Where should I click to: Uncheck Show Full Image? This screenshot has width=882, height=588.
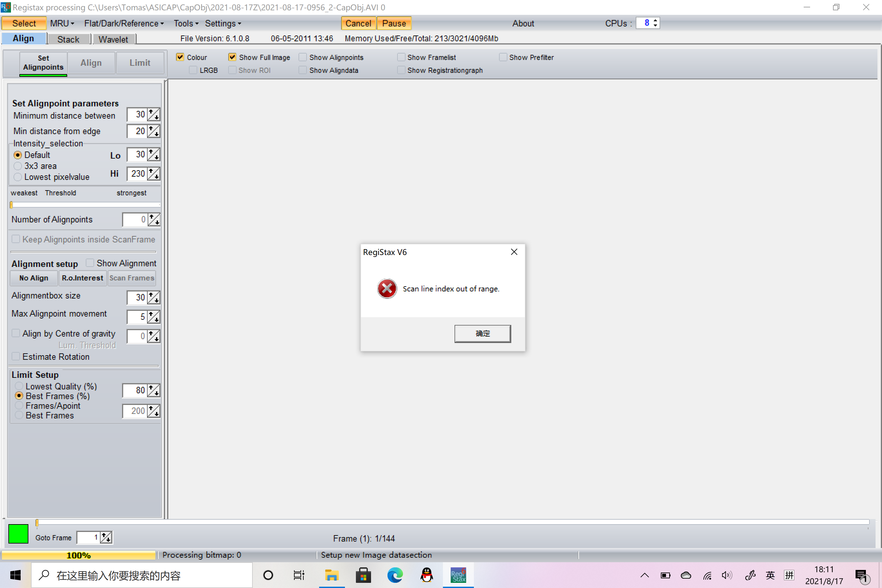coord(232,57)
